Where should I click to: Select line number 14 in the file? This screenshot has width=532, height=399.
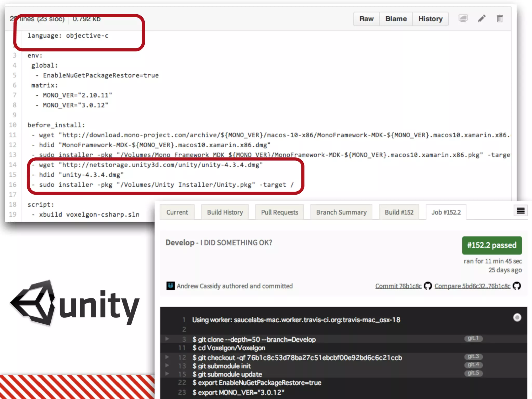tap(13, 165)
